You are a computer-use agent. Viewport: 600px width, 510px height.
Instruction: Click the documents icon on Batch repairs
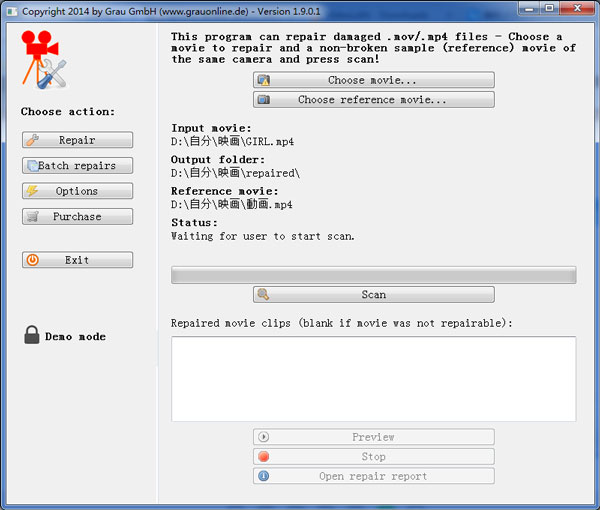coord(33,166)
